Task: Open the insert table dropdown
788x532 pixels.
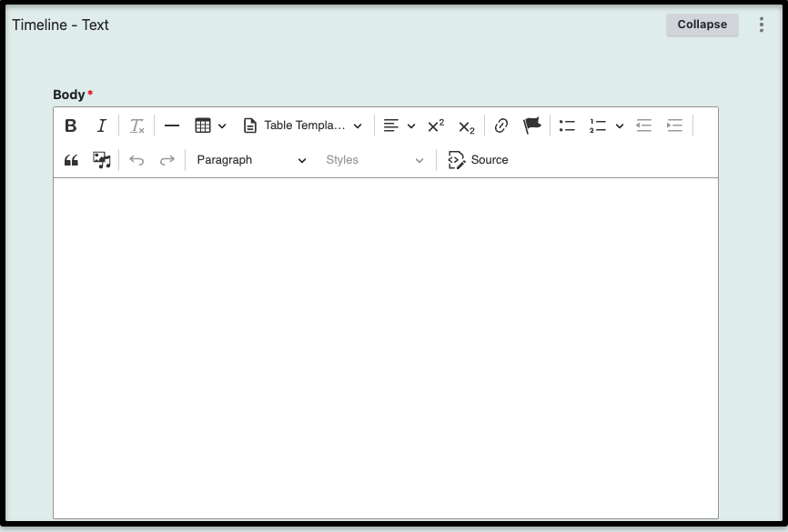Action: coord(210,125)
